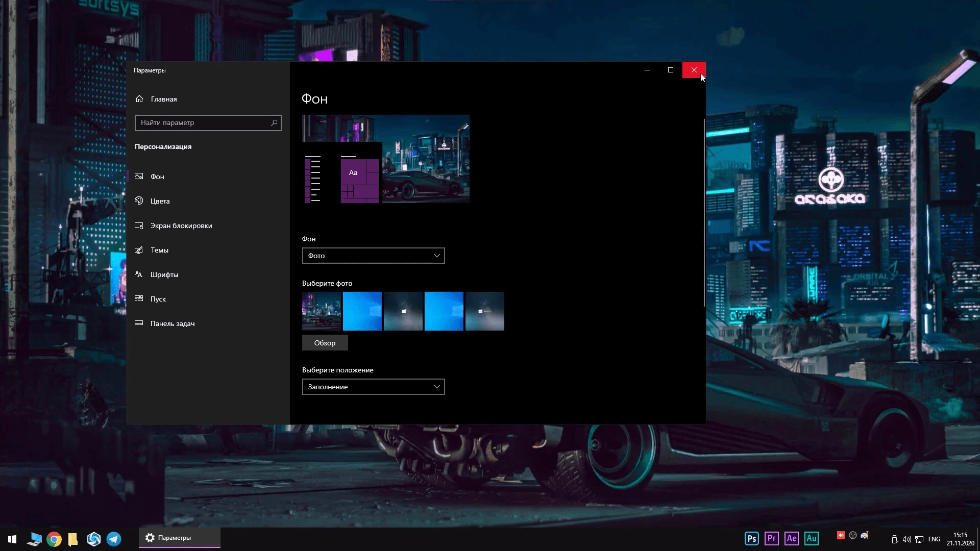Open Экран блокировки settings
The height and width of the screenshot is (551, 980).
coord(208,226)
